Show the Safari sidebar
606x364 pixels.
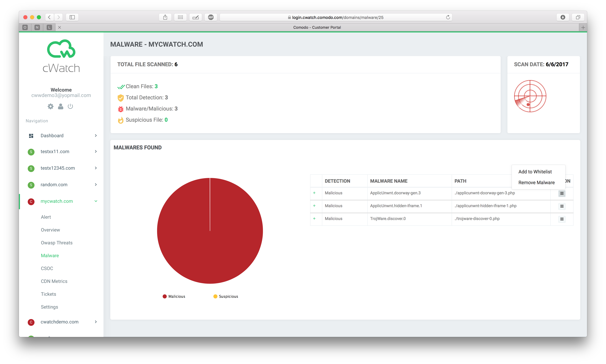[72, 17]
